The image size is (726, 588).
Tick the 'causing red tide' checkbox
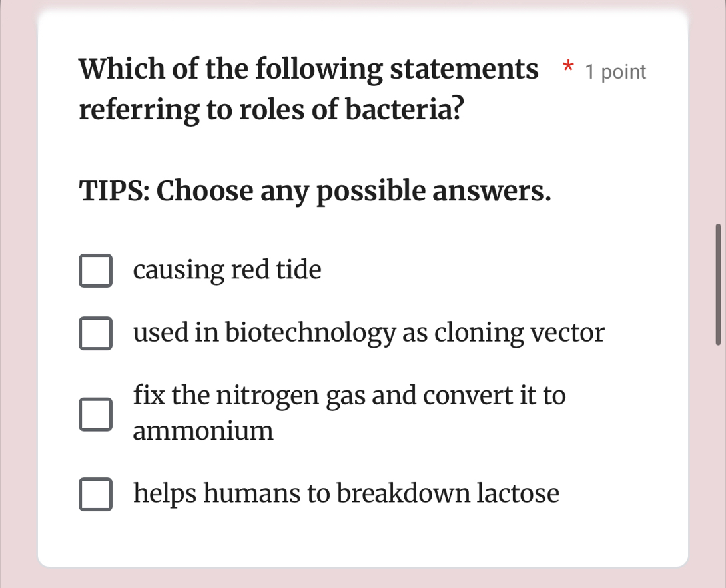coord(95,271)
